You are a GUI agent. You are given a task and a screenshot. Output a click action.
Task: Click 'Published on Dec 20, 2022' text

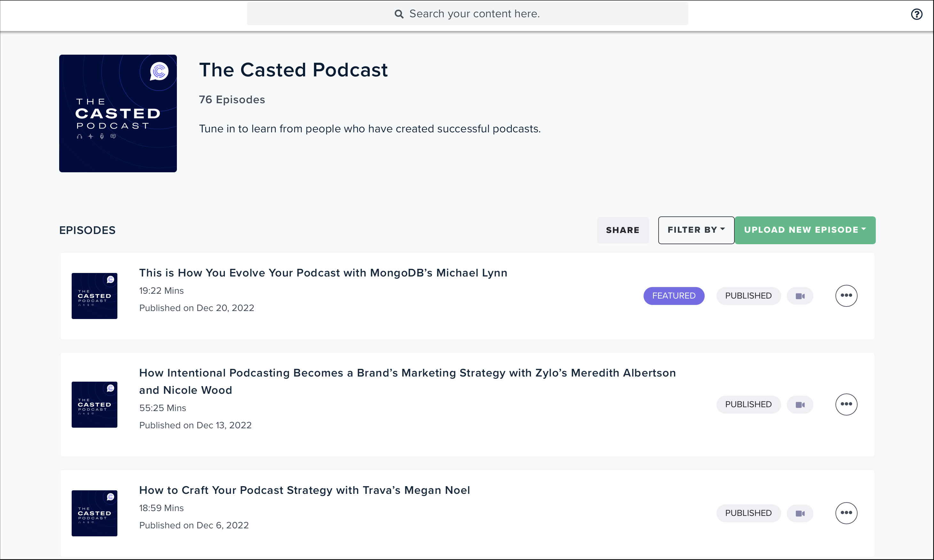tap(196, 308)
